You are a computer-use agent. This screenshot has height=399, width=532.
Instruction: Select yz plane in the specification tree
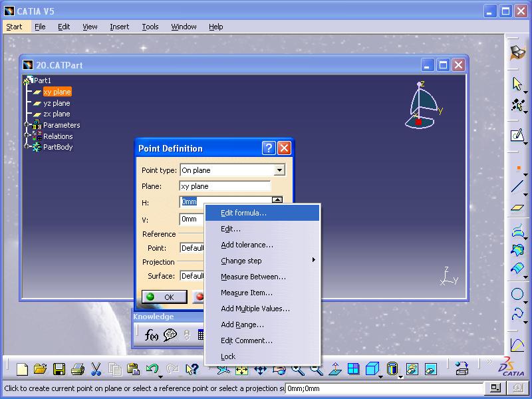57,103
